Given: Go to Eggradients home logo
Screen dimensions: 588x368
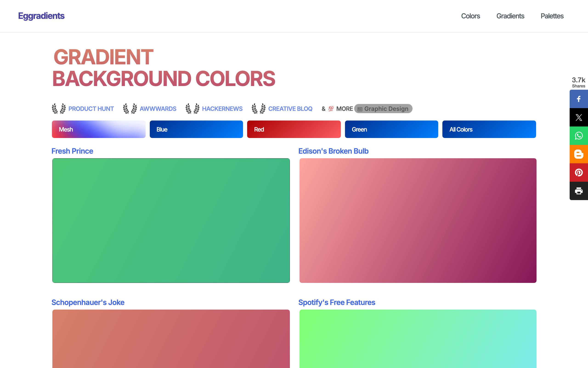Looking at the screenshot, I should pos(41,16).
